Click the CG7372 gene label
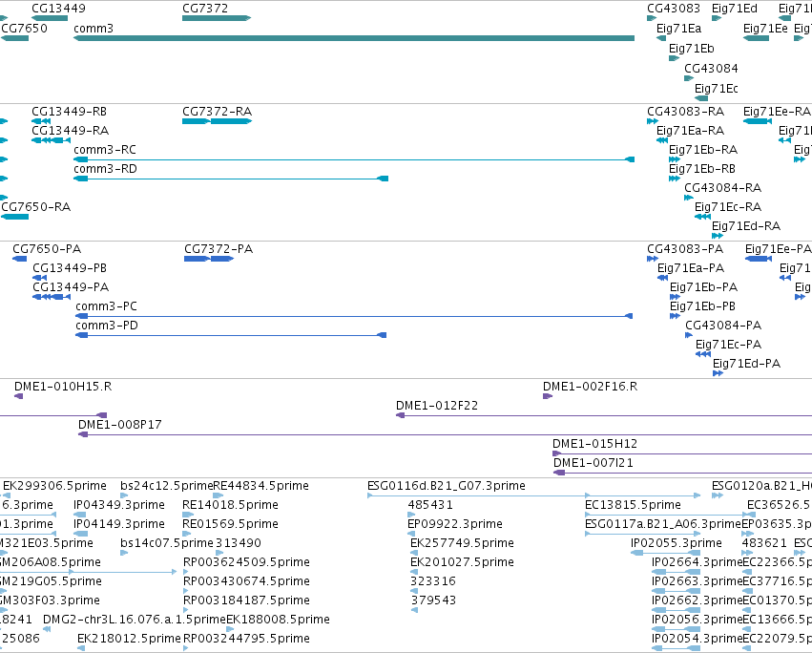The width and height of the screenshot is (812, 653). [205, 9]
